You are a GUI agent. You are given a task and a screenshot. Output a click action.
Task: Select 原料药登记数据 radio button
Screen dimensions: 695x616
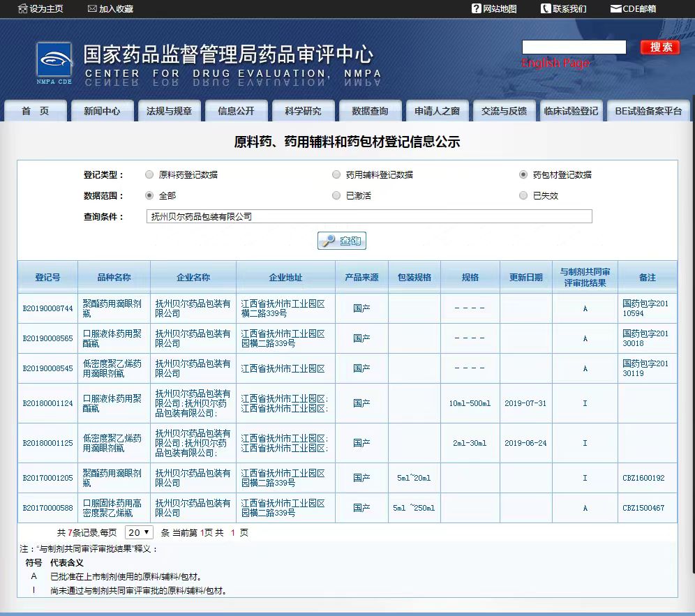pos(149,174)
